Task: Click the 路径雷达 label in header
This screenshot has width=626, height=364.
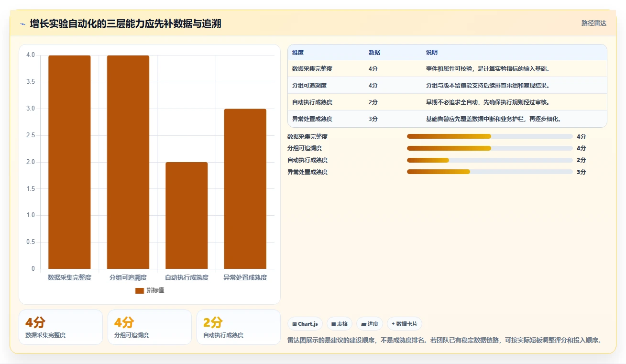Action: 593,23
